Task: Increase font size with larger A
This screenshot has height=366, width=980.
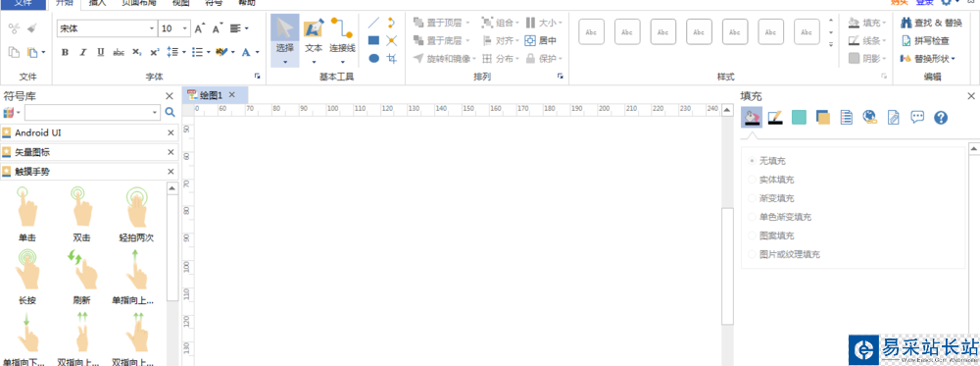Action: (x=199, y=28)
